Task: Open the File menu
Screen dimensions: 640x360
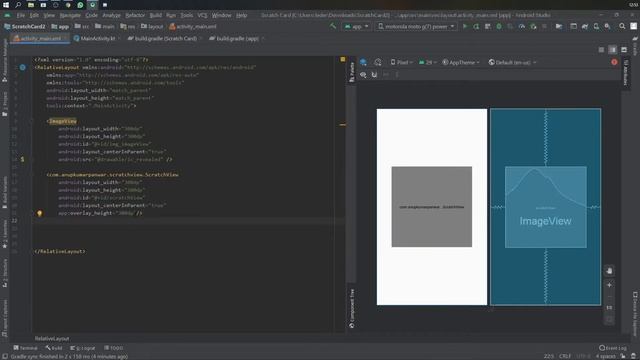Action: 20,15
